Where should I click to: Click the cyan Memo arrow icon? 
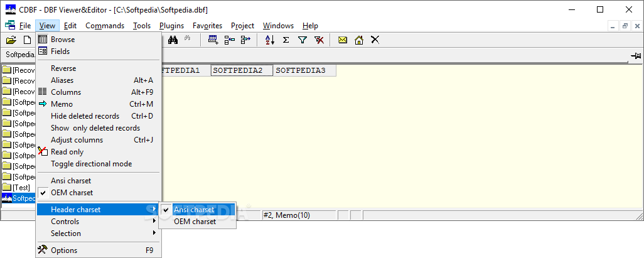coord(42,104)
